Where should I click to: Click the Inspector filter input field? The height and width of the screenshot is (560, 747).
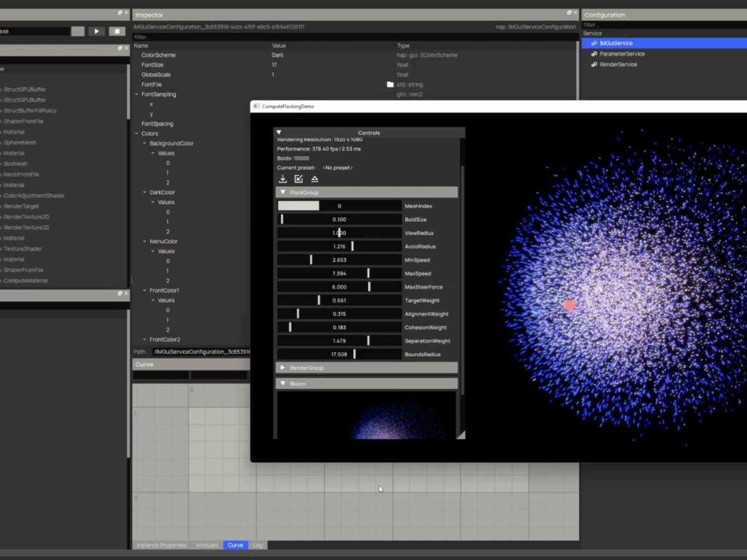point(355,37)
